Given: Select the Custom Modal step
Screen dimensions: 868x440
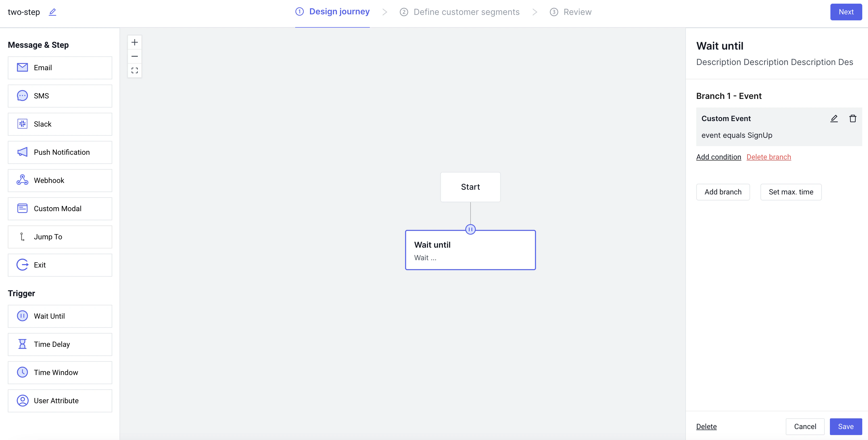Looking at the screenshot, I should [x=60, y=209].
